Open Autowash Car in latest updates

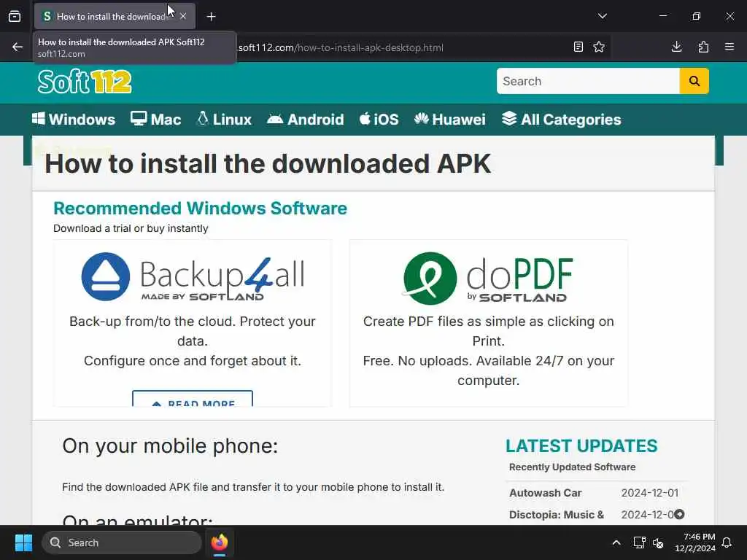(x=546, y=493)
